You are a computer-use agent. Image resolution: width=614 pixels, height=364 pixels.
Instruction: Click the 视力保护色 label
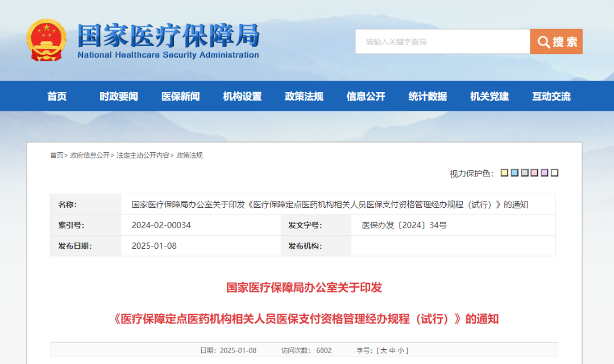pyautogui.click(x=471, y=173)
